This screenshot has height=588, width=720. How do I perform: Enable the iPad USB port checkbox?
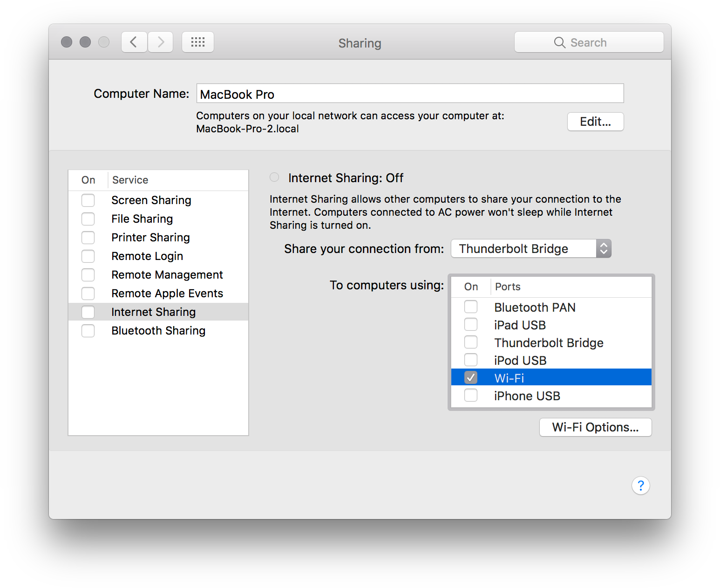click(471, 324)
